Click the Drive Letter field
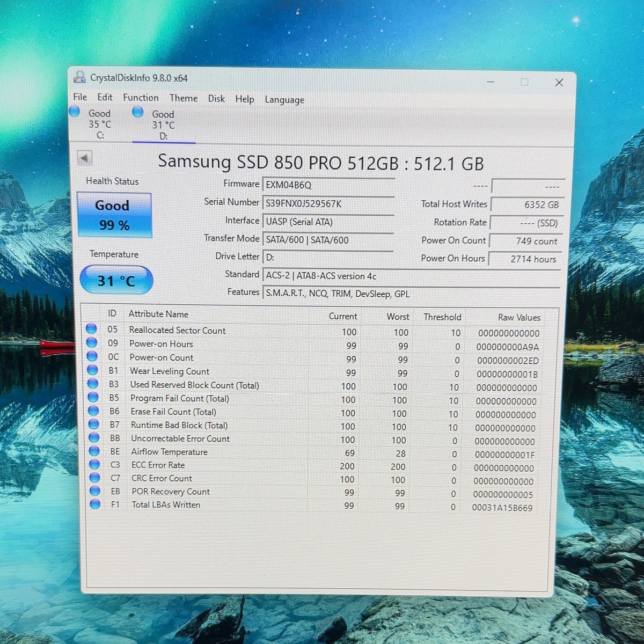This screenshot has height=644, width=644. 328,258
